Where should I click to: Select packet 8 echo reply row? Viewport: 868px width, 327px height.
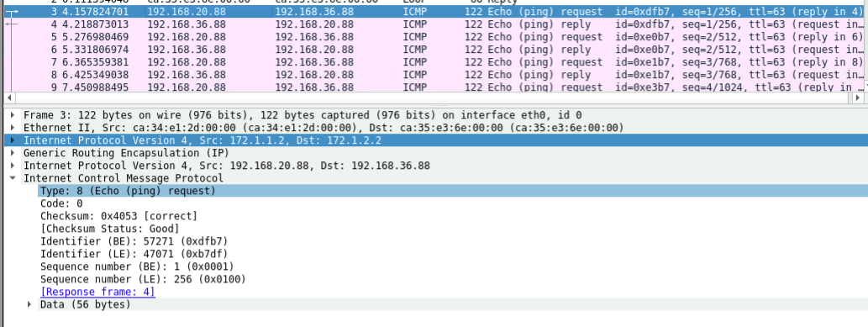coord(434,75)
